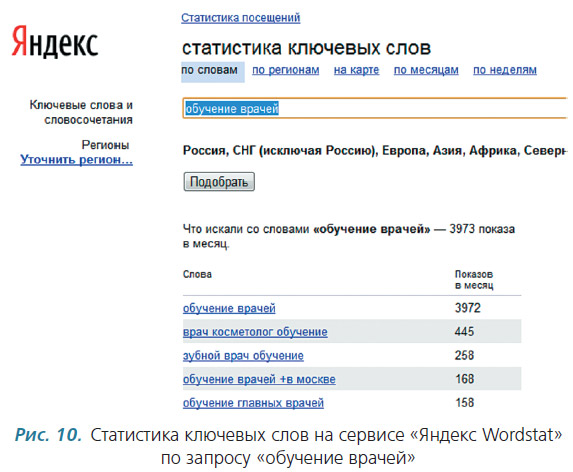Click the Уточнить регион link

point(76,160)
